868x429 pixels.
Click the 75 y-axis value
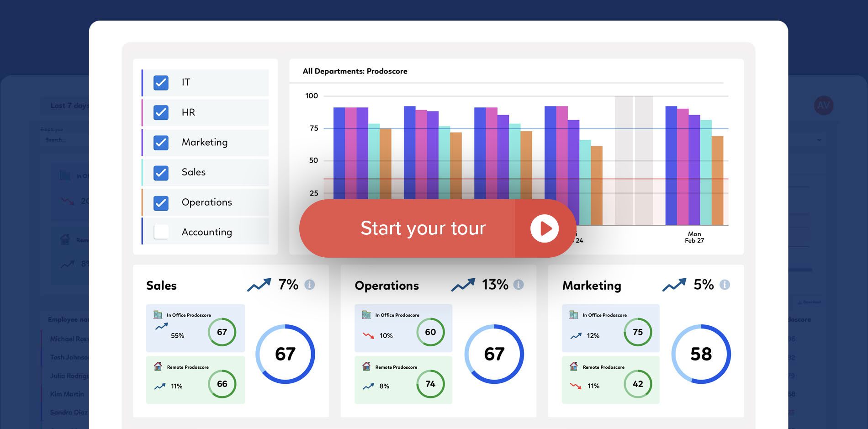pyautogui.click(x=314, y=128)
